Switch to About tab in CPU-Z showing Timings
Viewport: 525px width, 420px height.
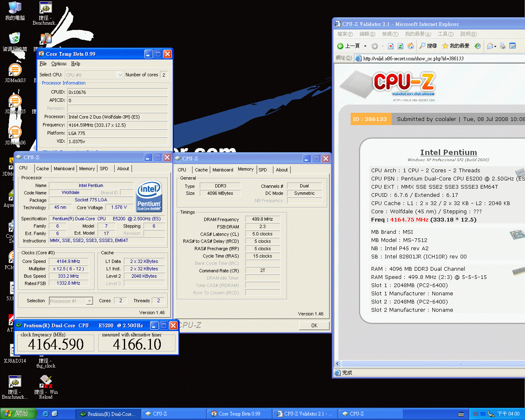point(282,170)
